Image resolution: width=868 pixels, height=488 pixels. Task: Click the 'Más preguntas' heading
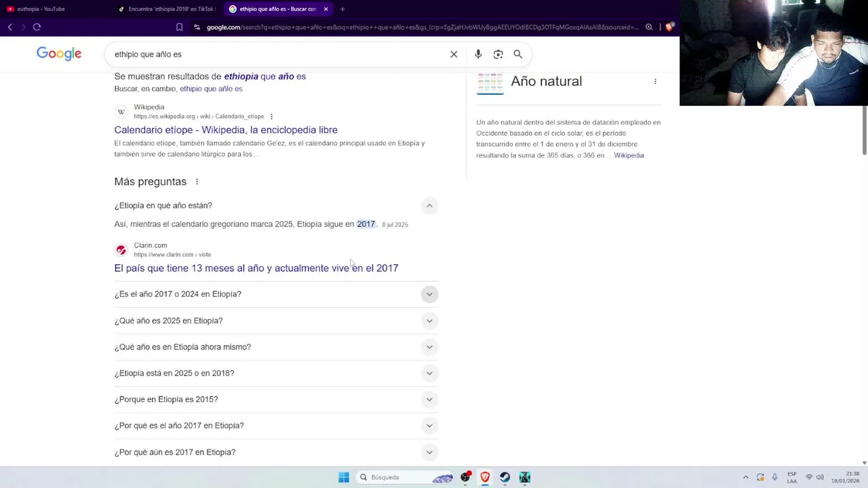pos(150,182)
